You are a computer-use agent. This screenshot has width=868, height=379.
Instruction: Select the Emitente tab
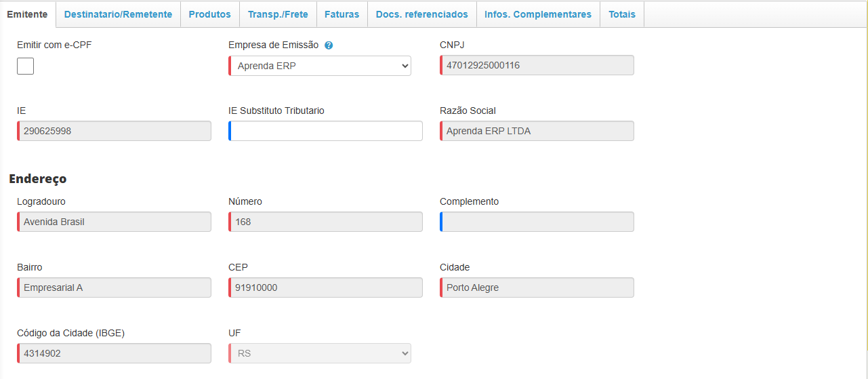(x=27, y=14)
